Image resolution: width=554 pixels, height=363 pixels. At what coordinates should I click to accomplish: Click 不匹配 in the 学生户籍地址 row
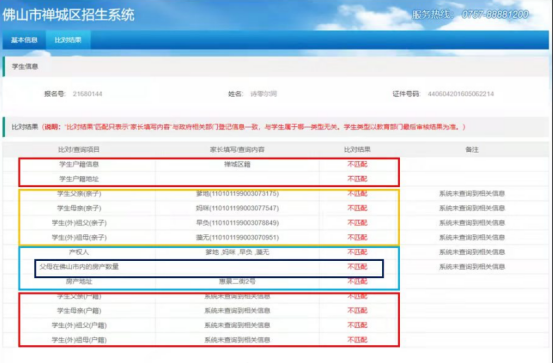tap(357, 179)
